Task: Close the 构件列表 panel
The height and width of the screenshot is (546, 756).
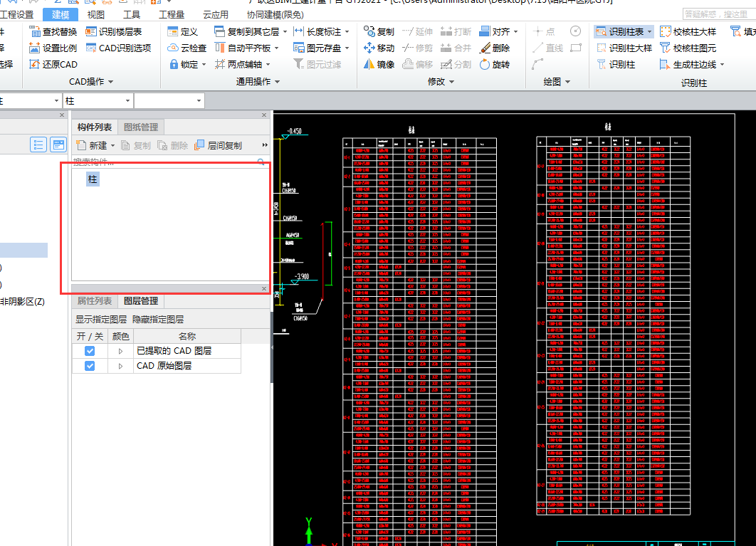Action: [264, 115]
